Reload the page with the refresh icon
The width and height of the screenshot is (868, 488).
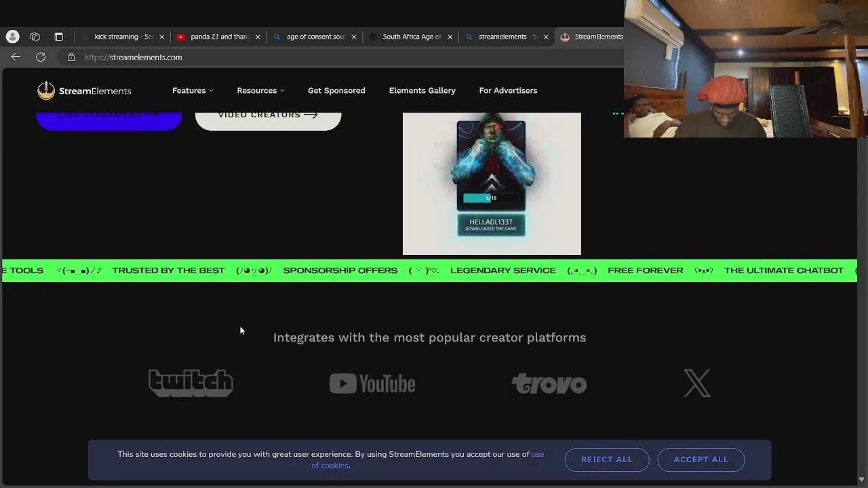41,57
